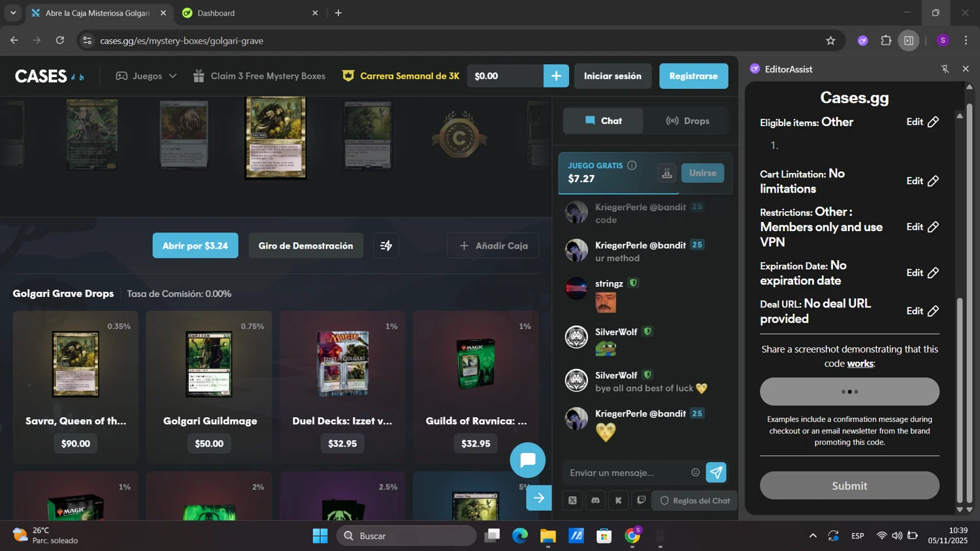Click the browser address bar URL
Screen dimensions: 980x551
coord(182,40)
